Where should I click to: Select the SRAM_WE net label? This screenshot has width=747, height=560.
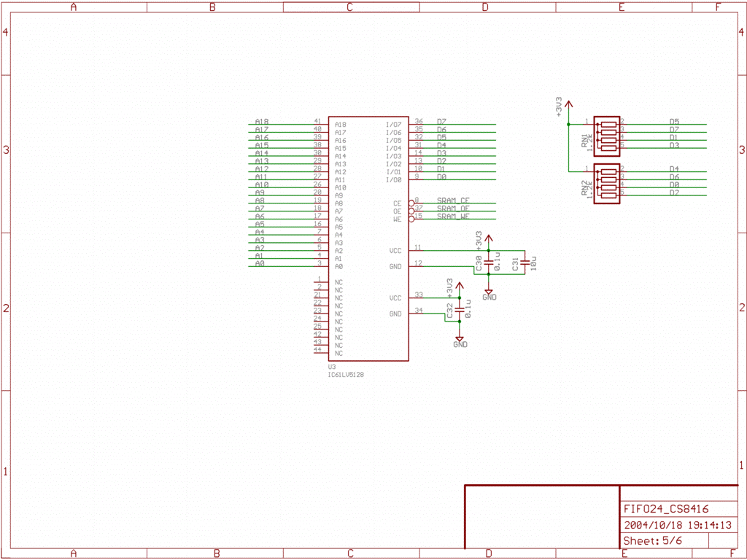[x=453, y=216]
